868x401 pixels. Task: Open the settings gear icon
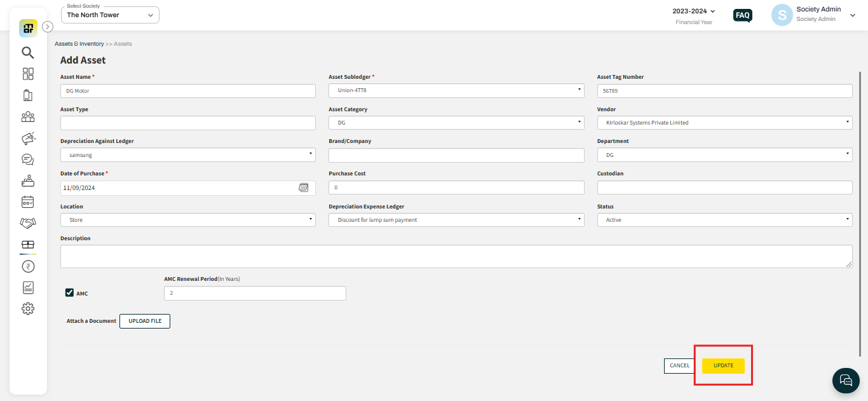[28, 309]
